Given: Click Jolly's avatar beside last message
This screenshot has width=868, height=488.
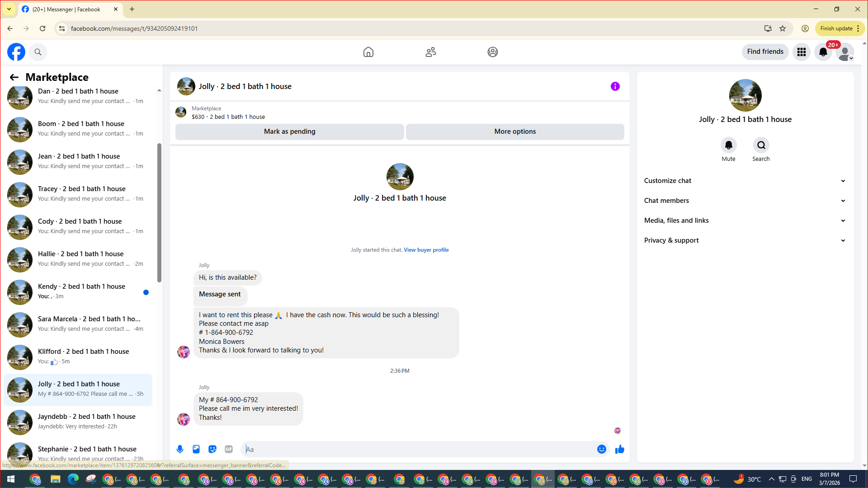Looking at the screenshot, I should [x=184, y=419].
